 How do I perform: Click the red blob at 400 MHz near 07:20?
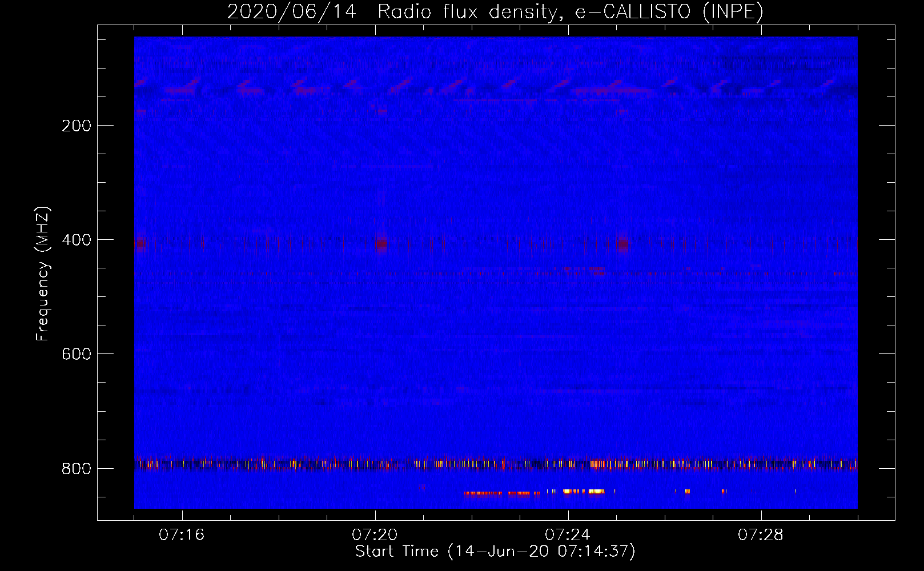pyautogui.click(x=381, y=244)
